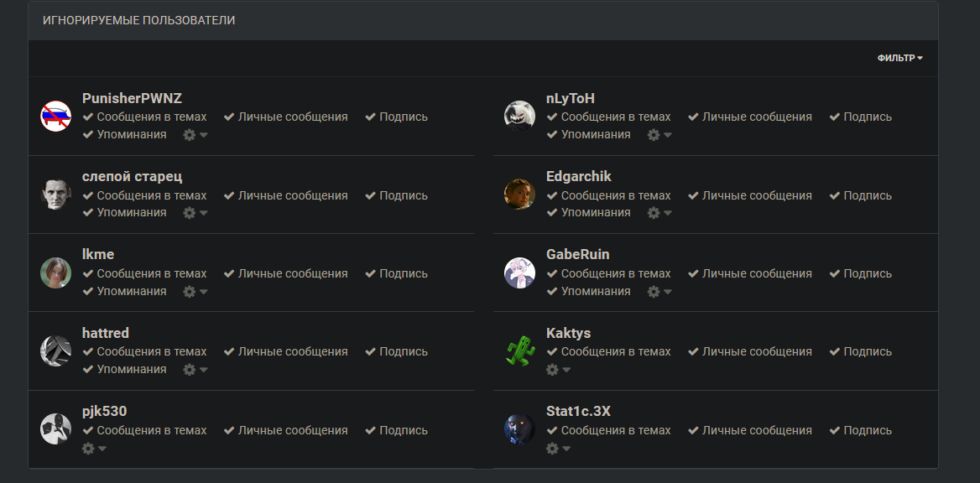Screen dimensions: 980x483
Task: Click the gear icon for Kaktys
Action: coord(557,370)
